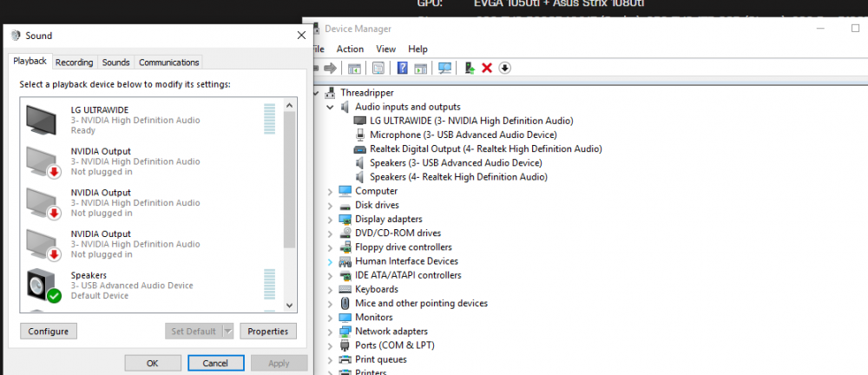Open the View menu in Device Manager
Viewport: 868px width, 375px height.
386,49
